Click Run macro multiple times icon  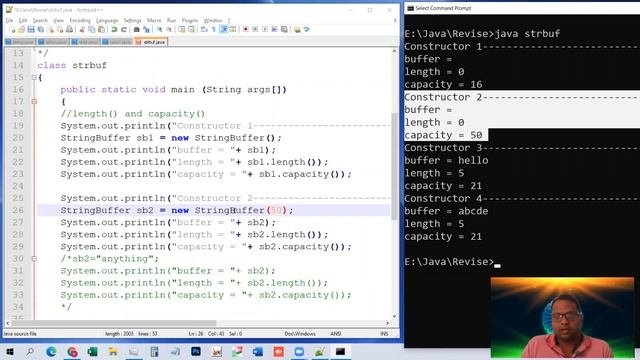[x=274, y=29]
